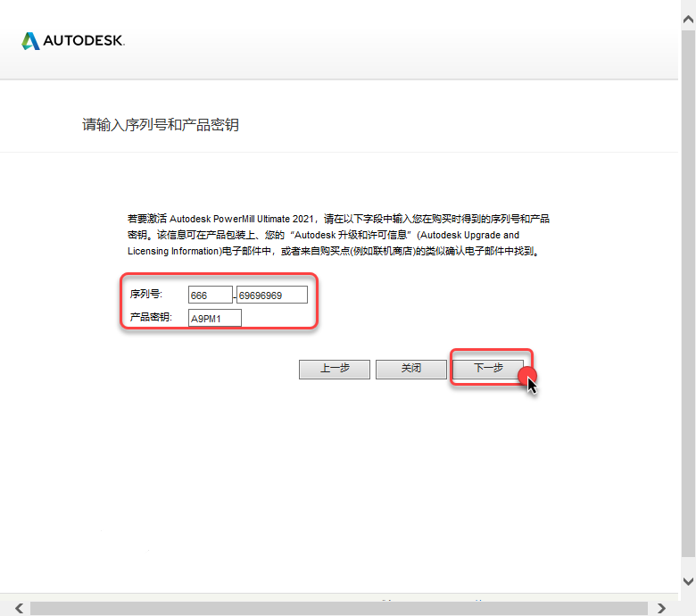The height and width of the screenshot is (616, 696).
Task: Click the horizontal scrollbar right arrow
Action: click(661, 608)
